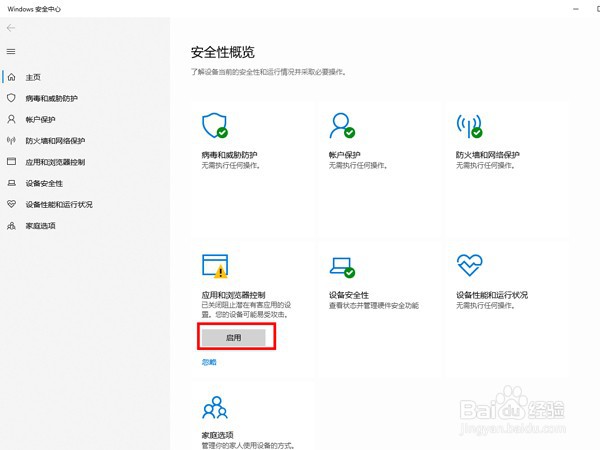
Task: Open the 设备安全性 tile title
Action: click(x=349, y=295)
